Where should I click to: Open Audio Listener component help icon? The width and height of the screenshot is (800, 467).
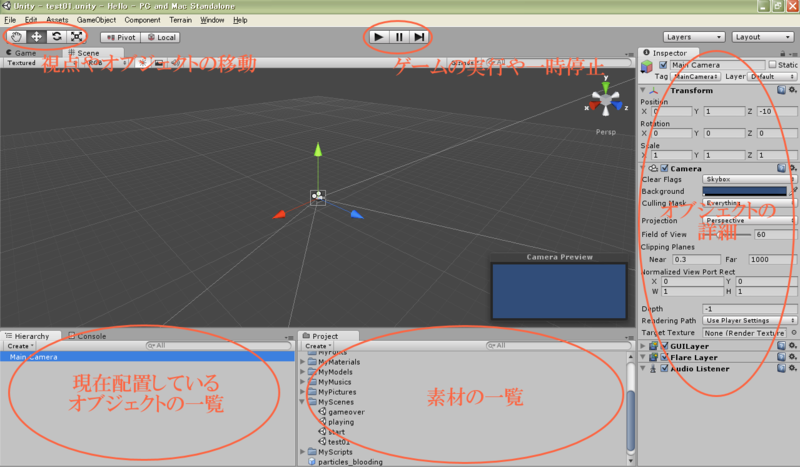coord(781,368)
